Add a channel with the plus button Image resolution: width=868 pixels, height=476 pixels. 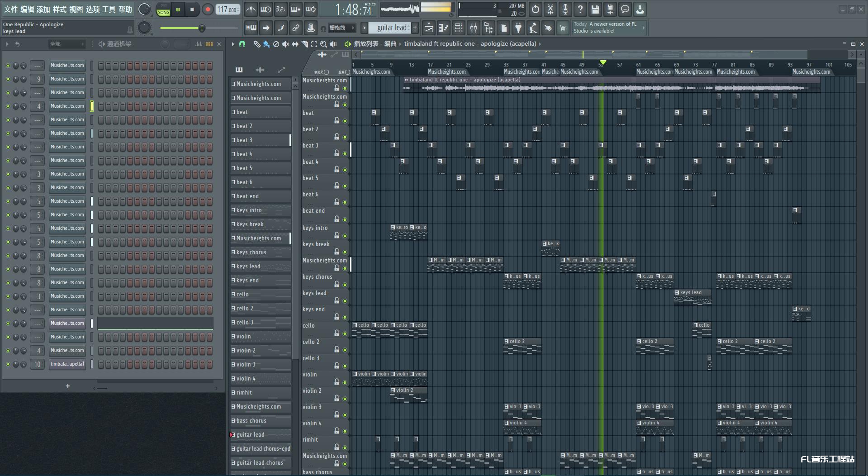68,386
